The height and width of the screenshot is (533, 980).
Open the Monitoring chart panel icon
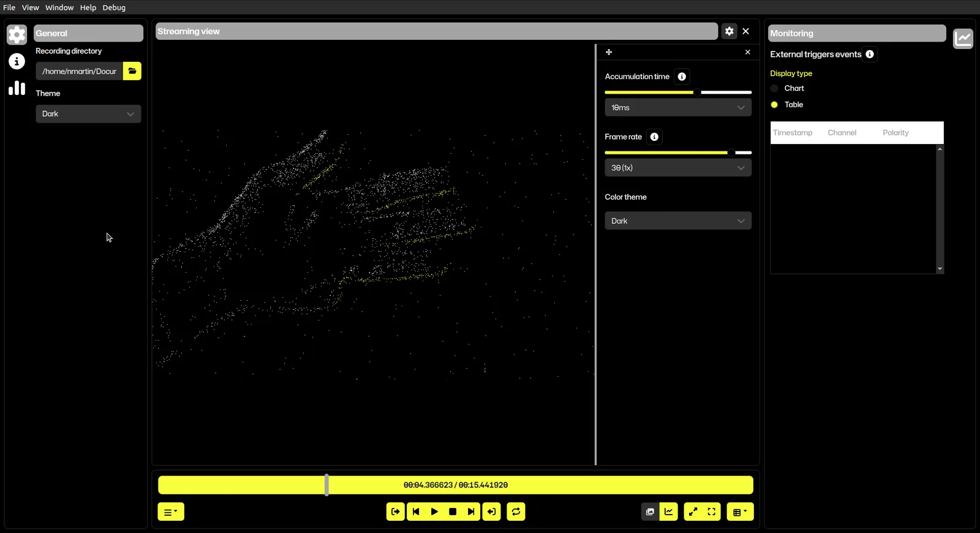(963, 39)
